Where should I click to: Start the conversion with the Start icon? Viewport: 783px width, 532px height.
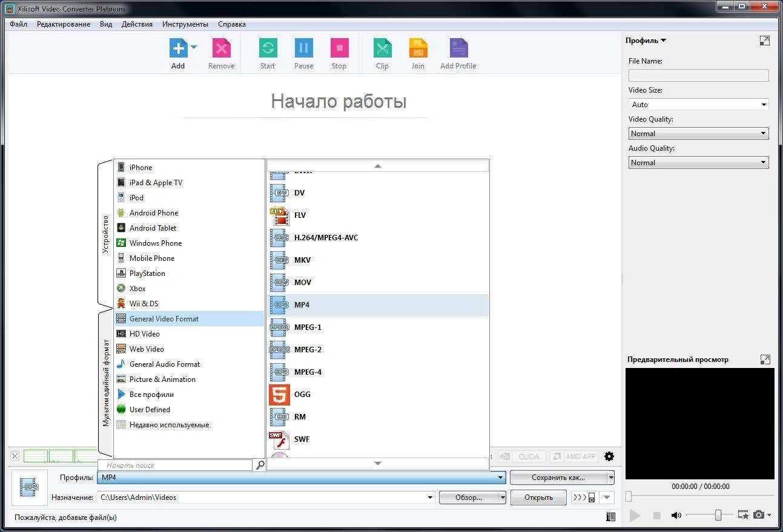click(268, 48)
